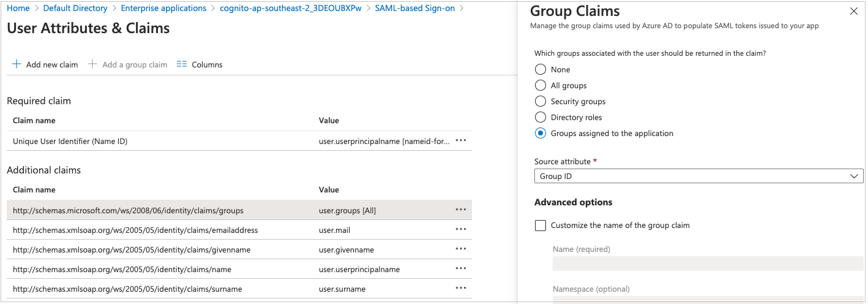
Task: Navigate to Enterprise applications breadcrumb
Action: point(163,9)
